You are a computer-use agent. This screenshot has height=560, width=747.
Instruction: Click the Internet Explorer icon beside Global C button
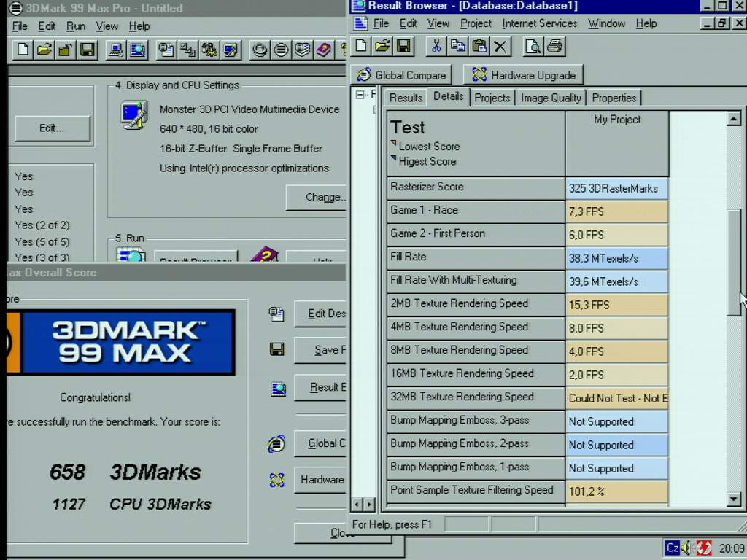(x=276, y=443)
